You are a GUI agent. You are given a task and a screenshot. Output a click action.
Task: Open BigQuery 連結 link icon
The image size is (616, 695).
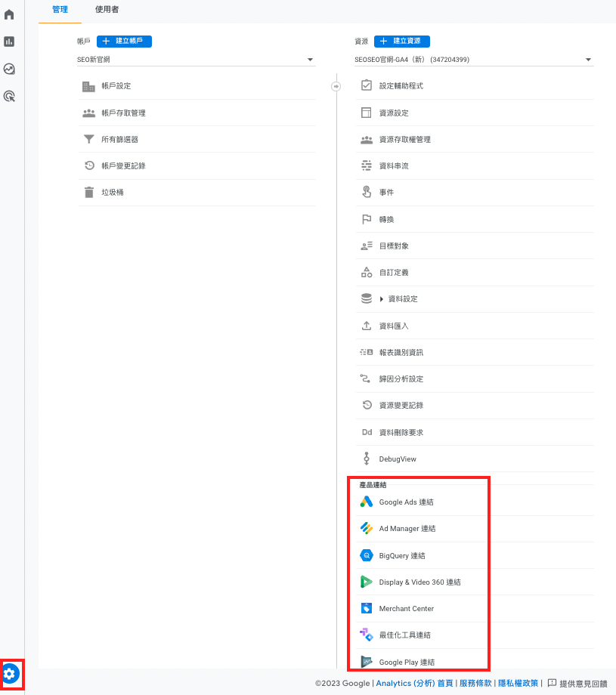(x=367, y=555)
